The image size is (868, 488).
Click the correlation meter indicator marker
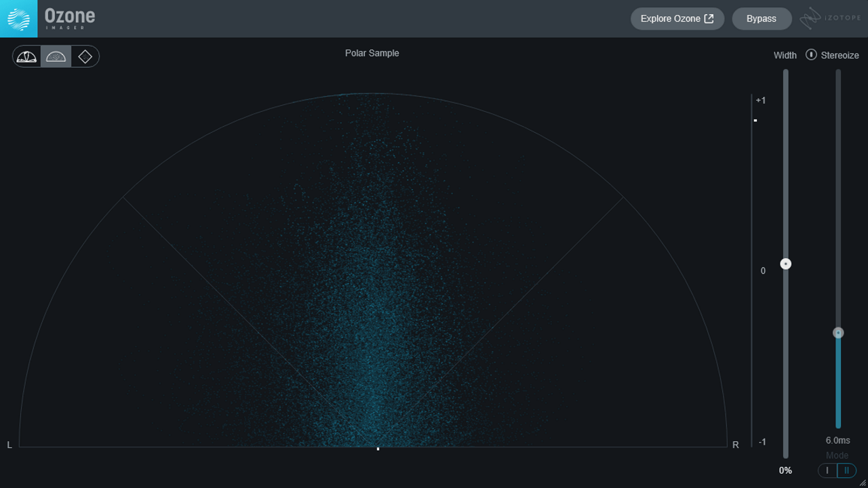(x=755, y=121)
